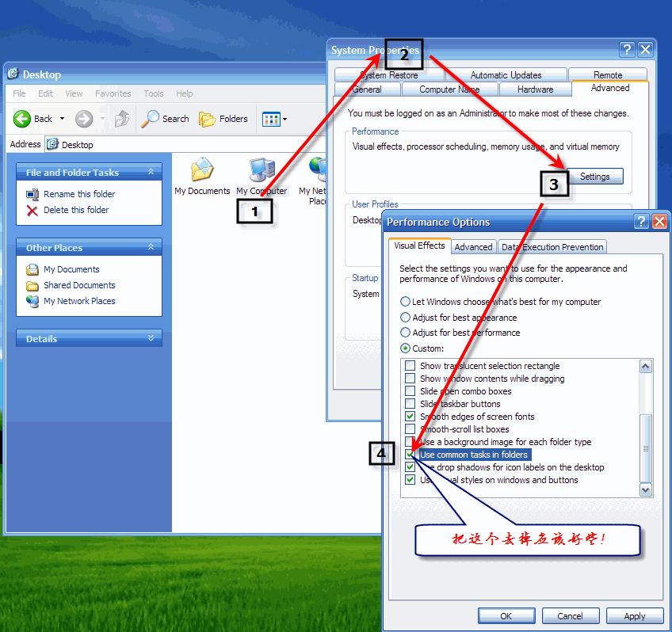
Task: Select Adjust for best performance radio
Action: (x=405, y=333)
